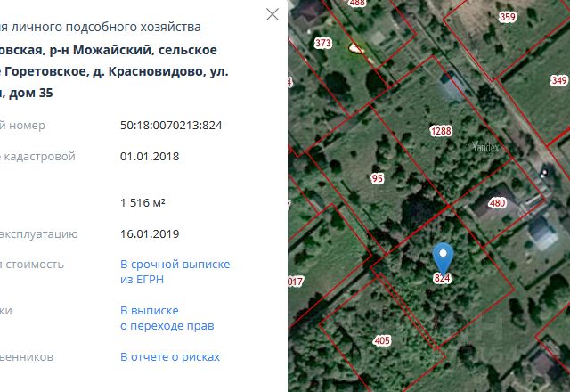Select parcel label 480 on the map
Screen dimensions: 570x392
497,202
